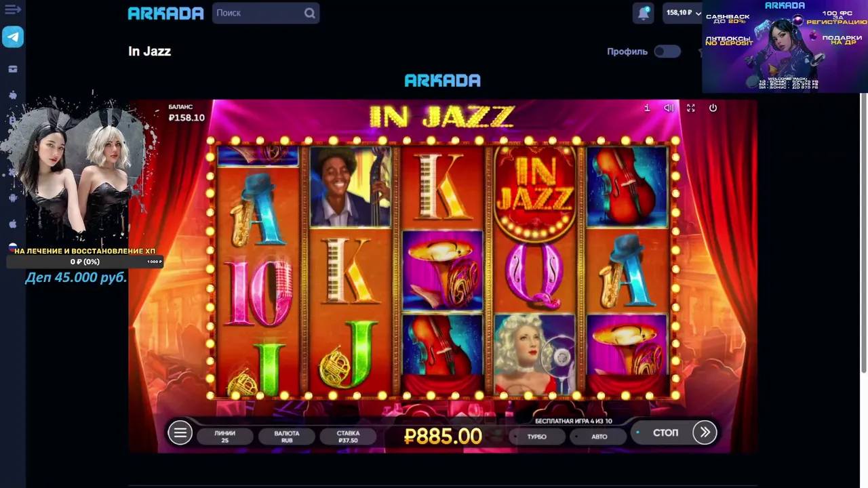Open the Telegram icon in sidebar
Screen dimensions: 868x488
tap(13, 37)
